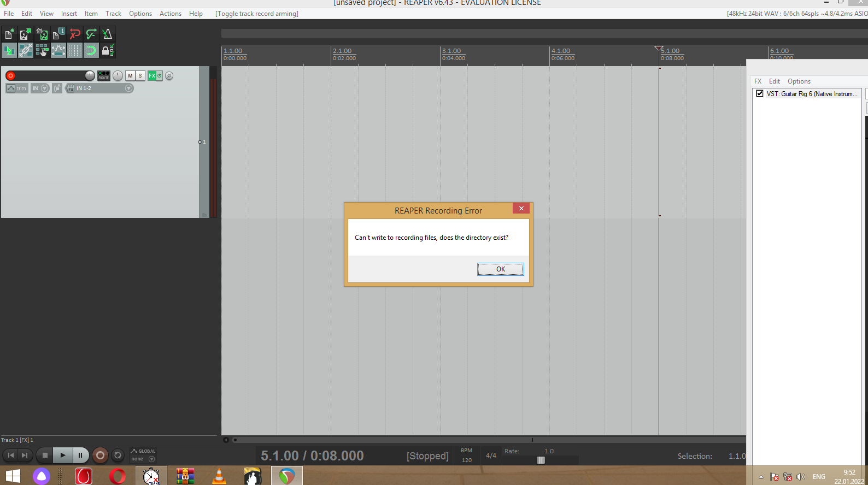Toggle auto-crossfade toolbar icon

(9, 51)
